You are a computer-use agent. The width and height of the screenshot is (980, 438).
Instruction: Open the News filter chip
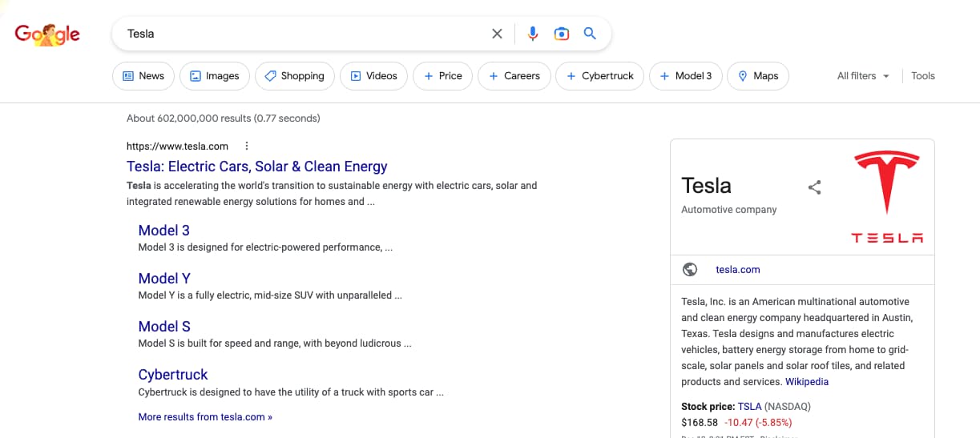[143, 76]
